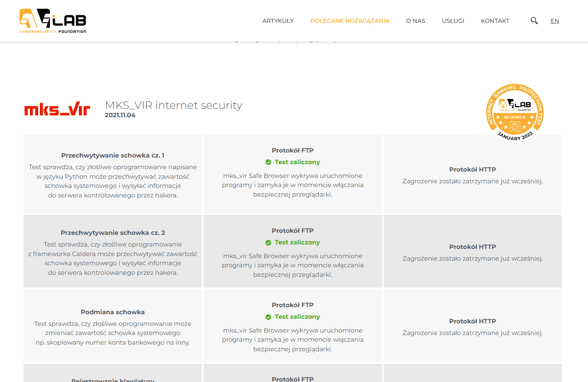Open the Usługi menu item
The image size is (588, 382).
pos(453,21)
